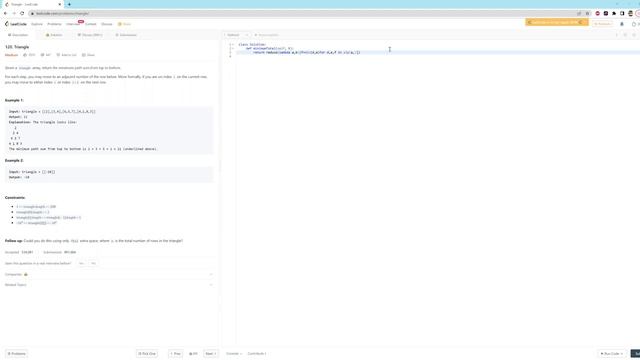This screenshot has height=360, width=640.
Task: Click the LeetCode logo in the navigation bar
Action: pos(16,24)
